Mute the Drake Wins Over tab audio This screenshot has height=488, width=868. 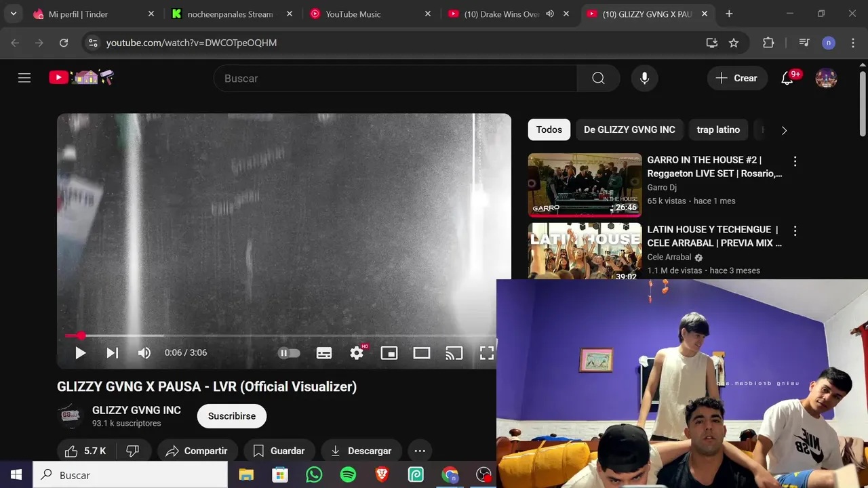[x=550, y=14]
